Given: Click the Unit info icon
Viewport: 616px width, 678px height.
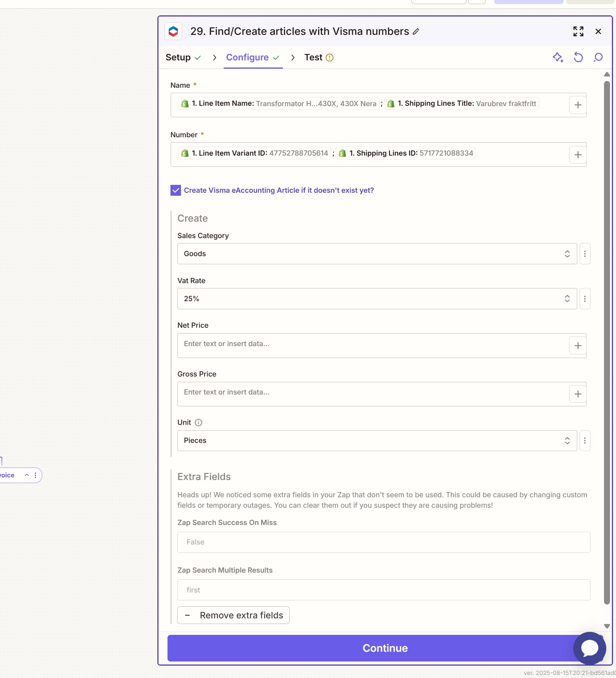Looking at the screenshot, I should (x=199, y=423).
